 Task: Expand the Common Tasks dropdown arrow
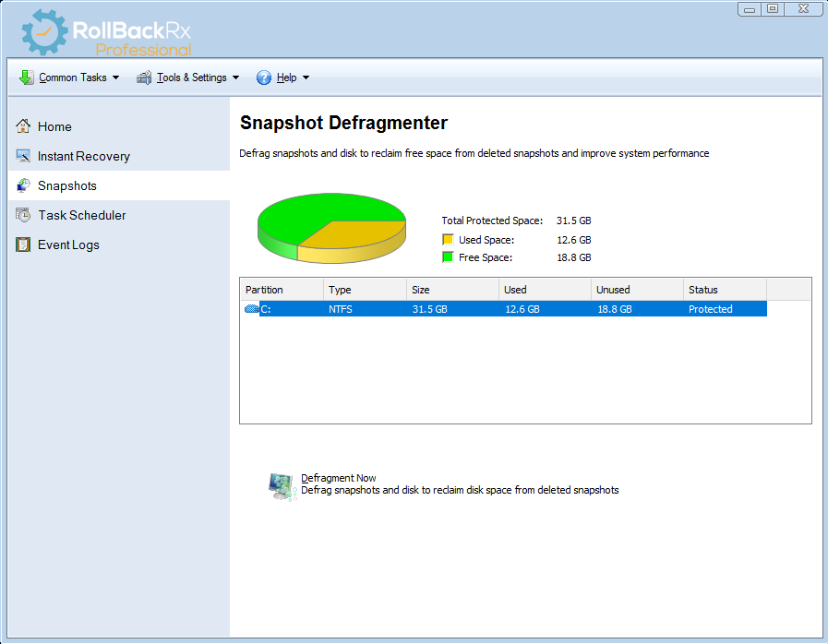click(116, 78)
